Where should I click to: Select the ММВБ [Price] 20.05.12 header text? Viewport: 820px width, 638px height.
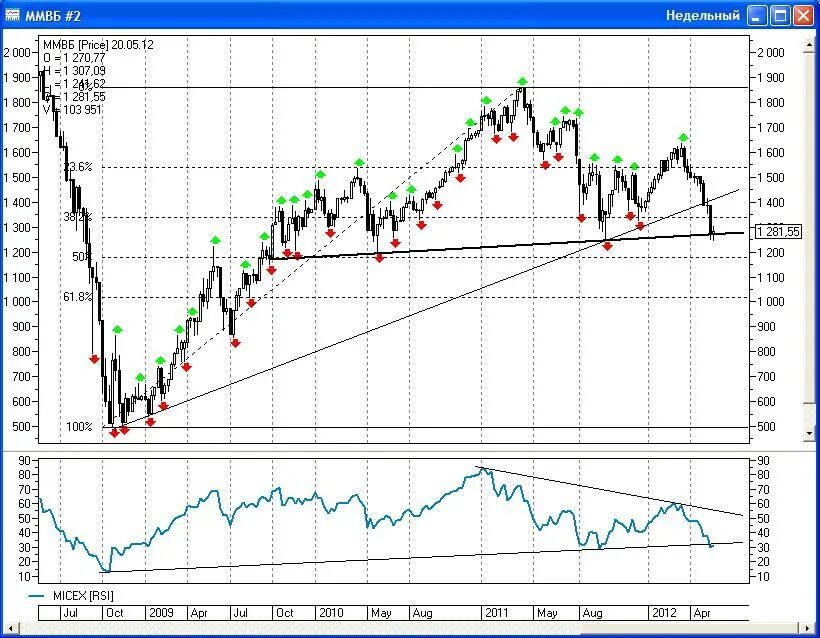click(98, 44)
